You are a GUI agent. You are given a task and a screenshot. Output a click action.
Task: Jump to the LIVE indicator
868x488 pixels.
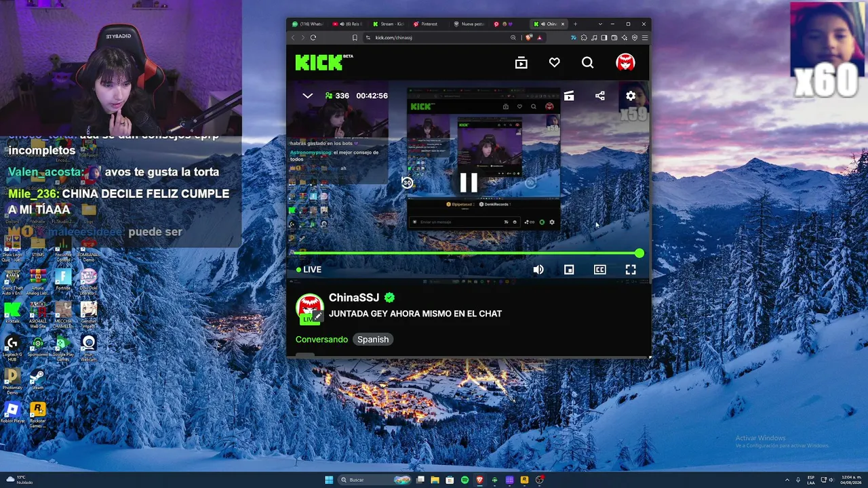click(309, 270)
